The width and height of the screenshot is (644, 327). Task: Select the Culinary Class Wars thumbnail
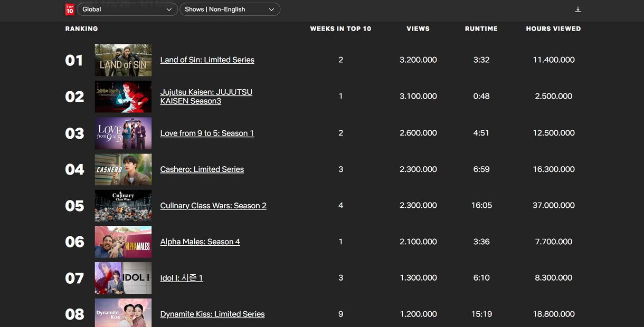[x=123, y=206]
